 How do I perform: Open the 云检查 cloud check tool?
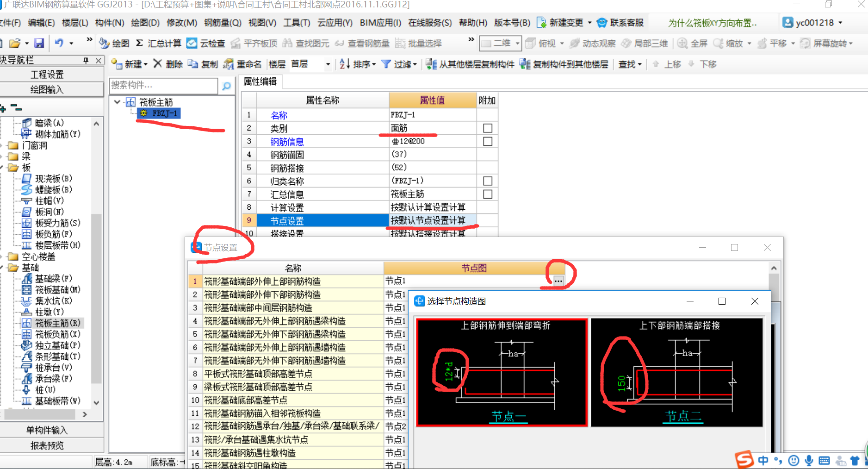(x=206, y=43)
